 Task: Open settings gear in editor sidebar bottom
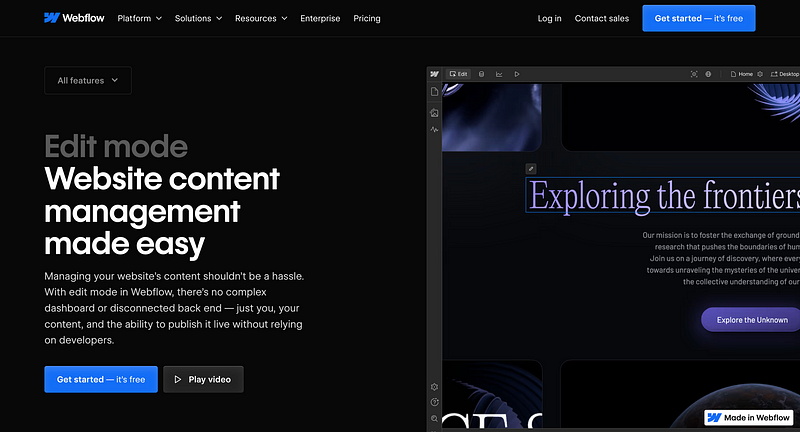[434, 387]
